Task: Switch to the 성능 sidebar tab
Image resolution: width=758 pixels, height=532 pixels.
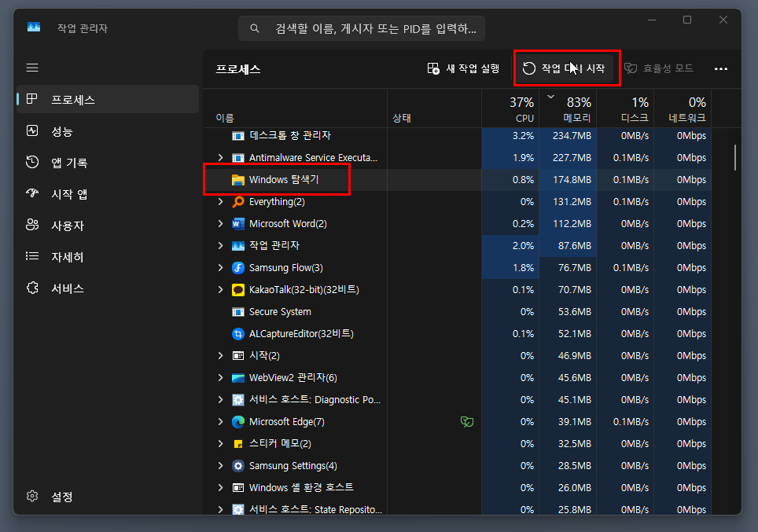Action: [x=108, y=131]
